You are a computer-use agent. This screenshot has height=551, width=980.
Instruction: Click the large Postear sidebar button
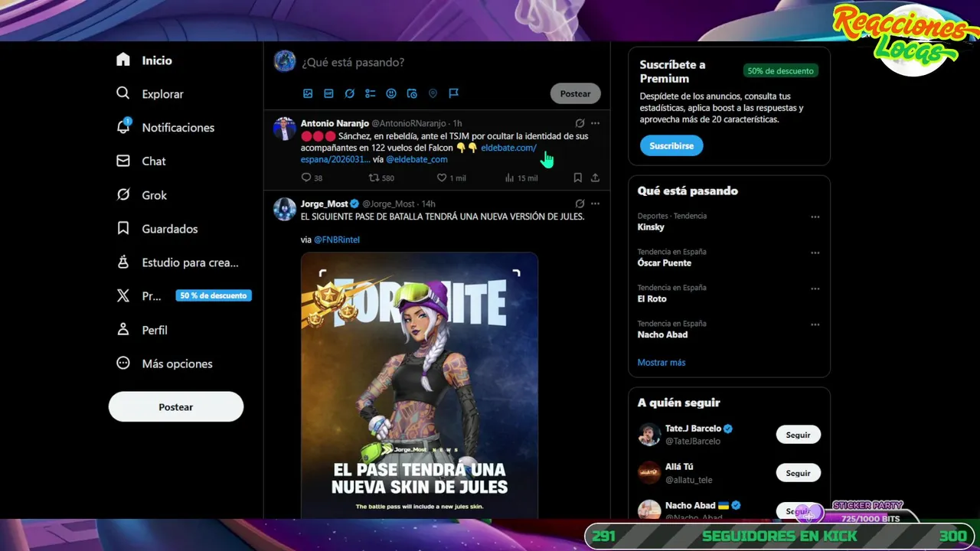[176, 407]
